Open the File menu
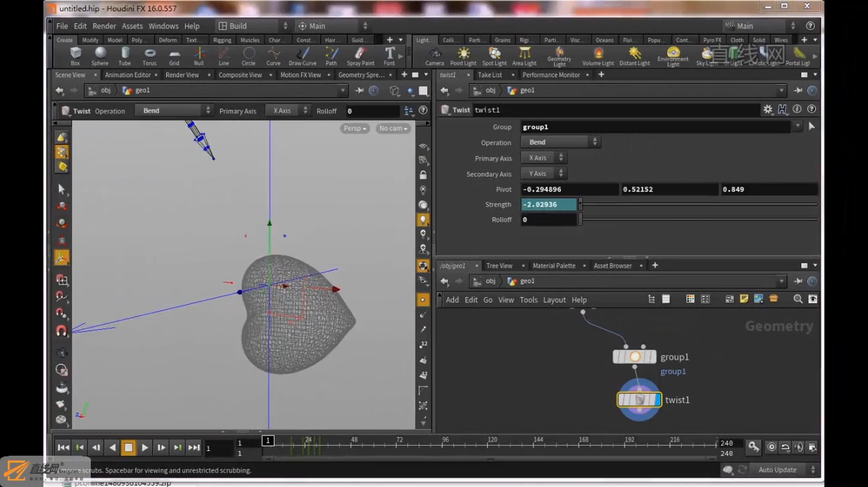 62,26
